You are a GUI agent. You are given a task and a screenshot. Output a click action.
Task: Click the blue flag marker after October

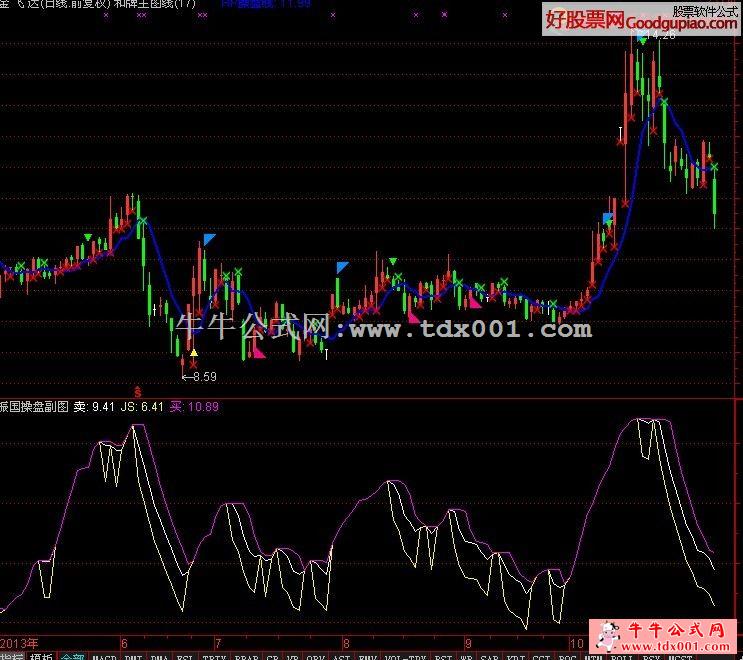(x=607, y=219)
